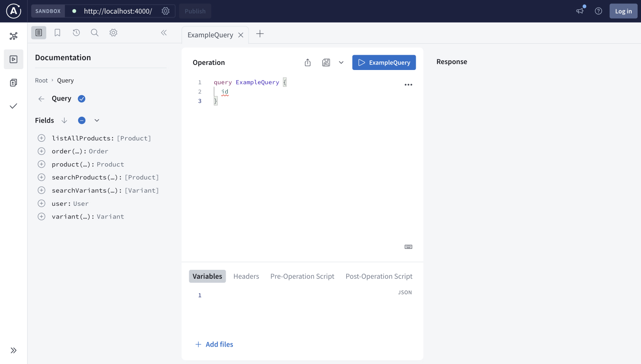Switch to the Post-Operation Script tab
Image resolution: width=641 pixels, height=364 pixels.
pyautogui.click(x=379, y=276)
